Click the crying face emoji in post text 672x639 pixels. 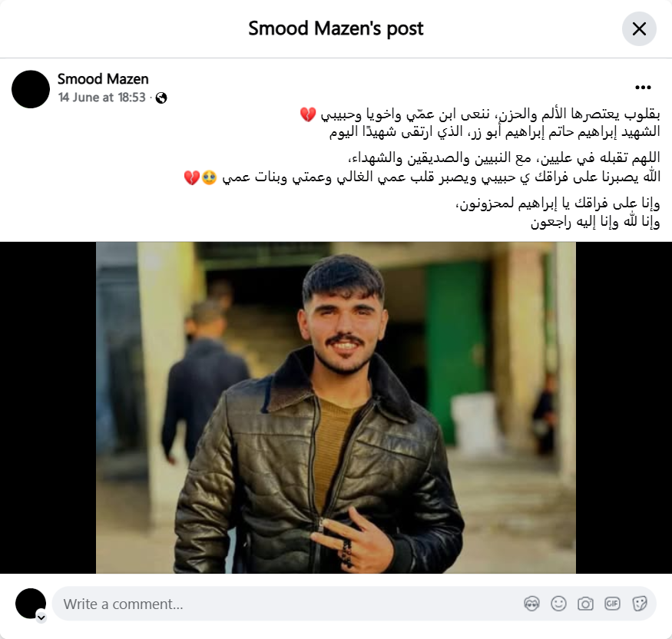point(209,177)
